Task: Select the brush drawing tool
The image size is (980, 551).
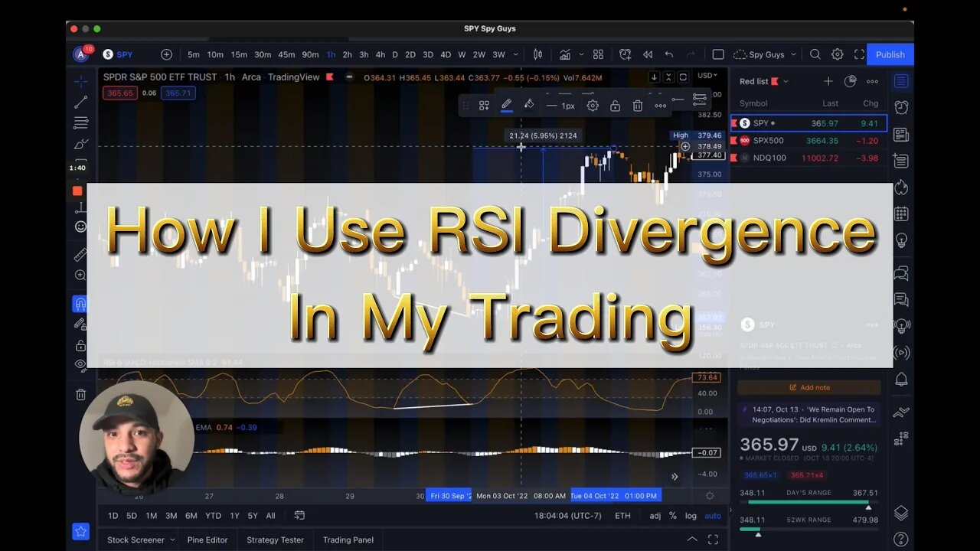Action: coord(80,144)
